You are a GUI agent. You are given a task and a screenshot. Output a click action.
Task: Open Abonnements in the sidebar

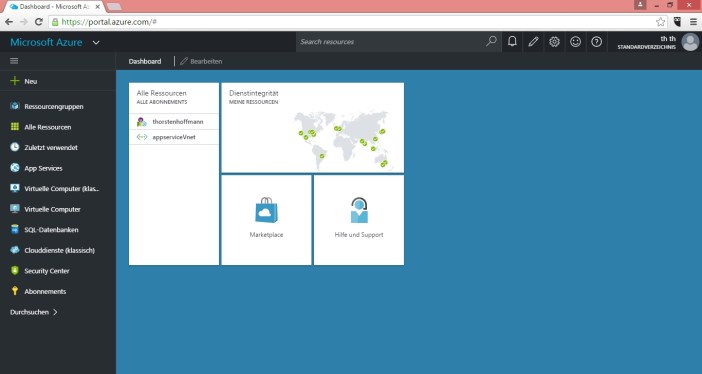click(58, 291)
